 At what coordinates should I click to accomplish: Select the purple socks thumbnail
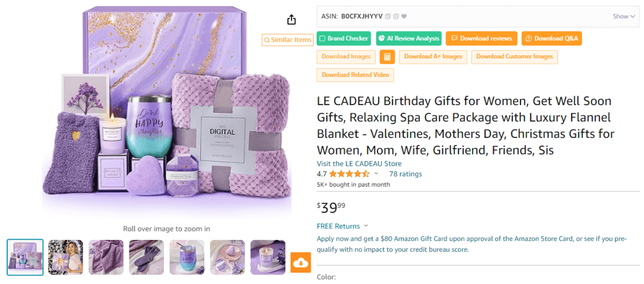tap(147, 257)
